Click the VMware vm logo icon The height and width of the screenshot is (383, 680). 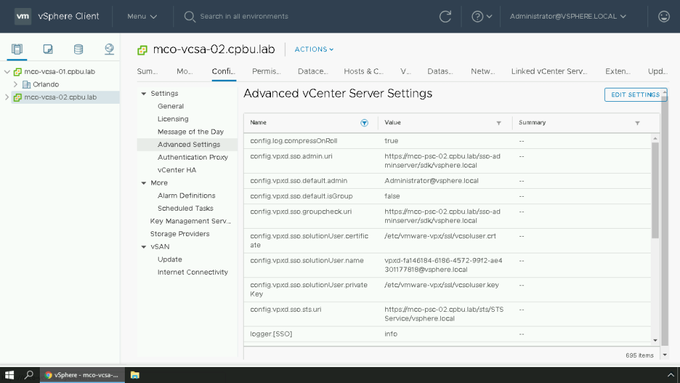(x=23, y=16)
